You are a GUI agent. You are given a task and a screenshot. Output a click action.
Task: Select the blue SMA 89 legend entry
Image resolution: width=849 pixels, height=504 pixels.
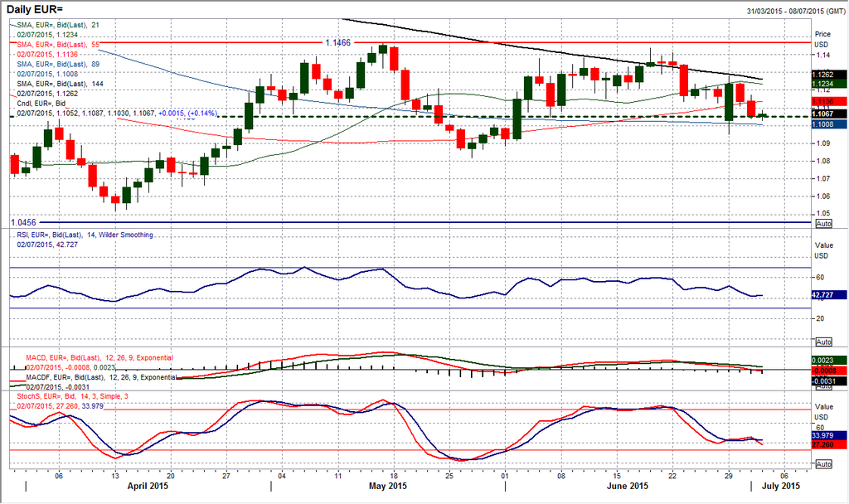58,64
